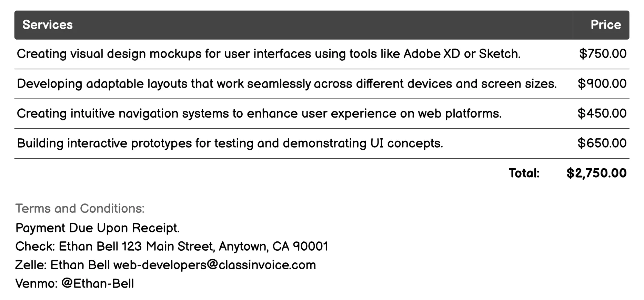Click the web-developers@classinvoice.com email address
The height and width of the screenshot is (300, 644).
[x=214, y=265]
